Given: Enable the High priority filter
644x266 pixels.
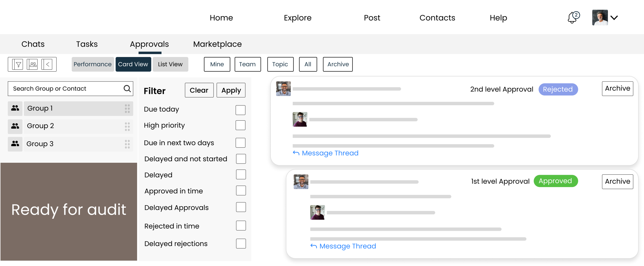Looking at the screenshot, I should pos(240,125).
